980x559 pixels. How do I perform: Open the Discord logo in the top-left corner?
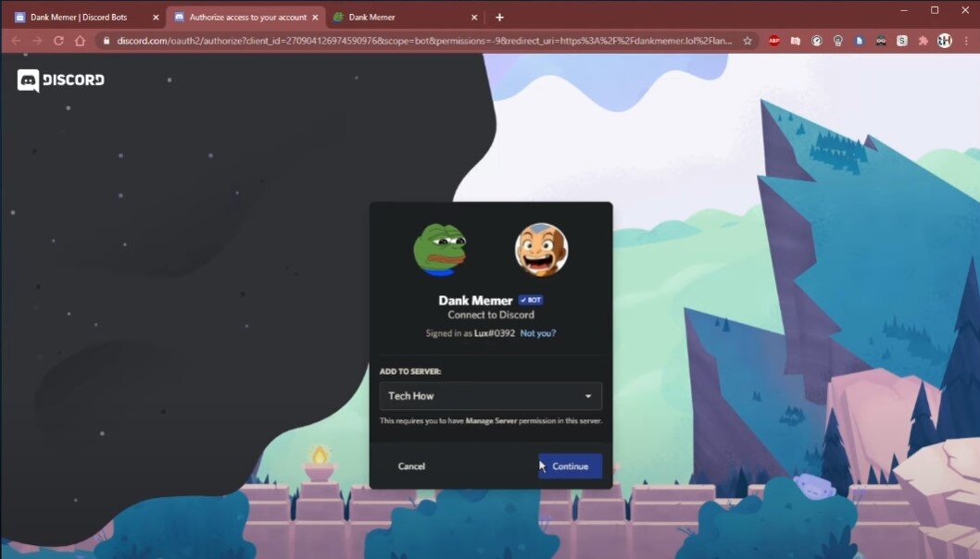click(59, 81)
